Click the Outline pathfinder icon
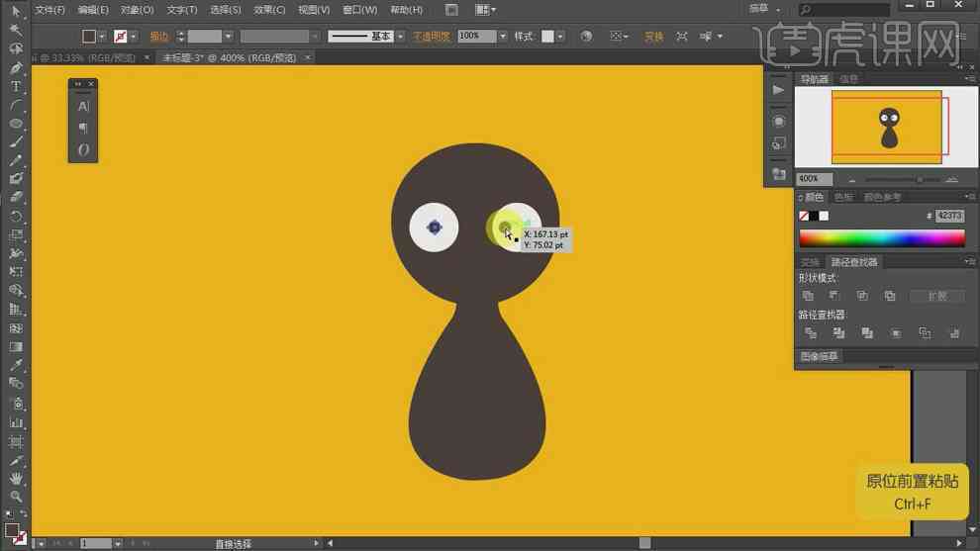The height and width of the screenshot is (551, 980). pos(925,333)
